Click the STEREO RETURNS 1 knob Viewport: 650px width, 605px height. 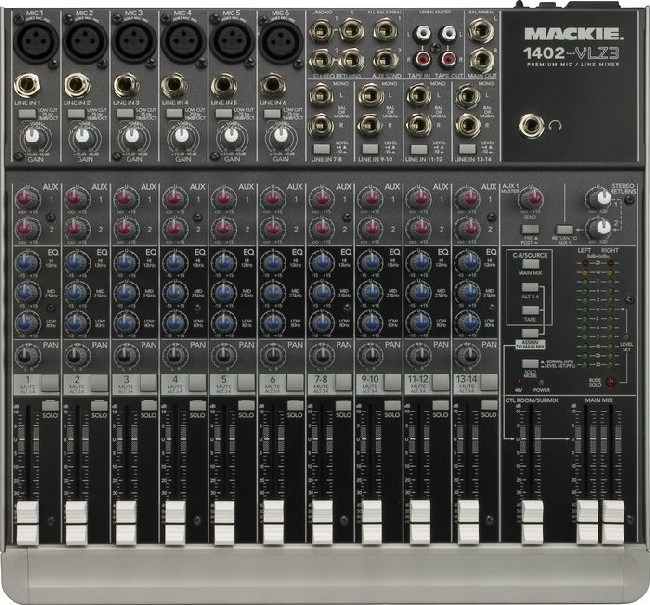coord(598,198)
